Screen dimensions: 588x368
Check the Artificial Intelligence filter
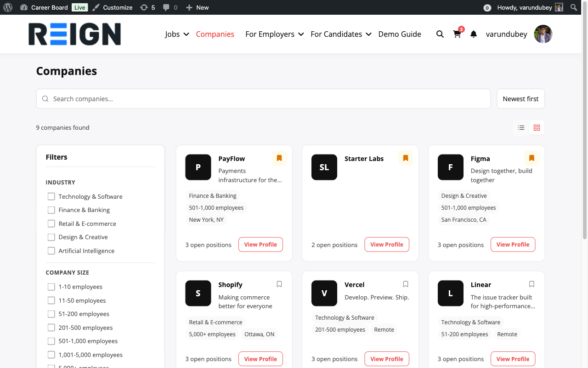coord(51,251)
